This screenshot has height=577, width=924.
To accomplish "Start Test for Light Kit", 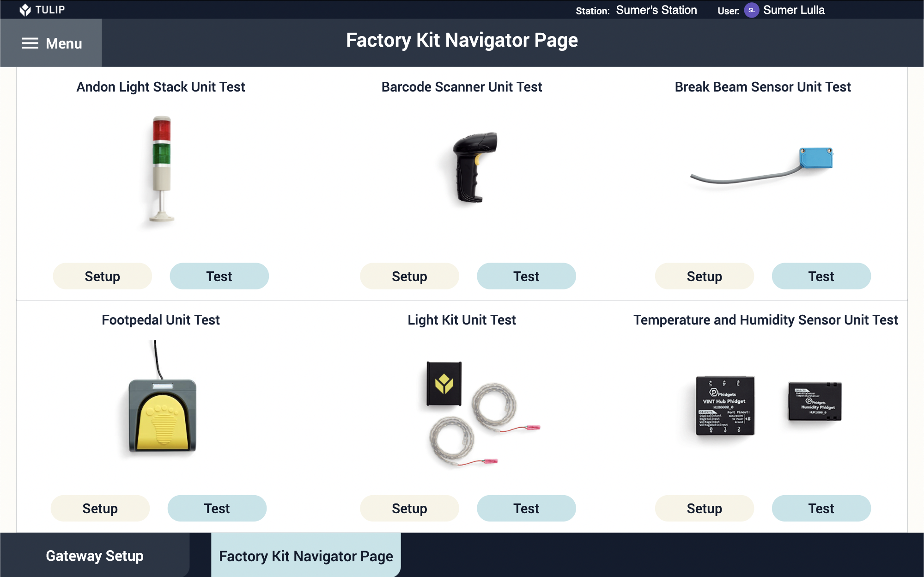I will (527, 508).
